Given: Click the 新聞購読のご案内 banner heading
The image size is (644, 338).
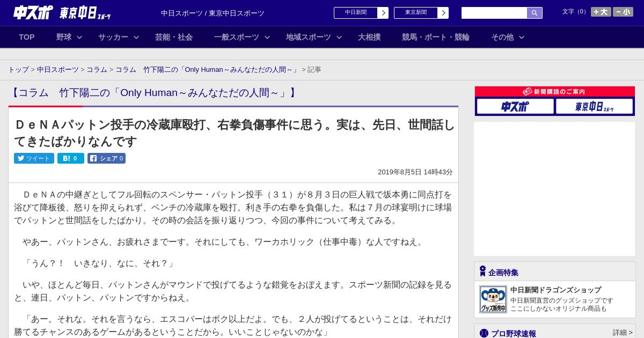Looking at the screenshot, I should tap(555, 92).
